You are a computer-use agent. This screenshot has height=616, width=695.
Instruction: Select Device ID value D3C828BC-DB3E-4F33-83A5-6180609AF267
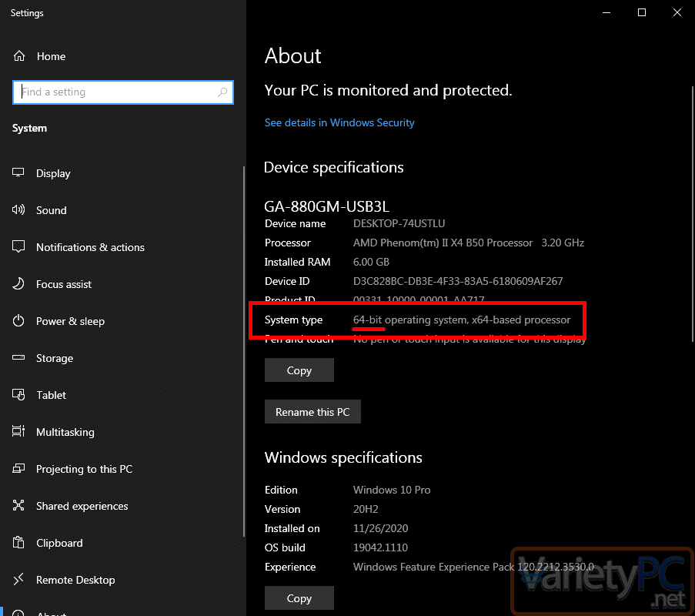[x=458, y=281]
